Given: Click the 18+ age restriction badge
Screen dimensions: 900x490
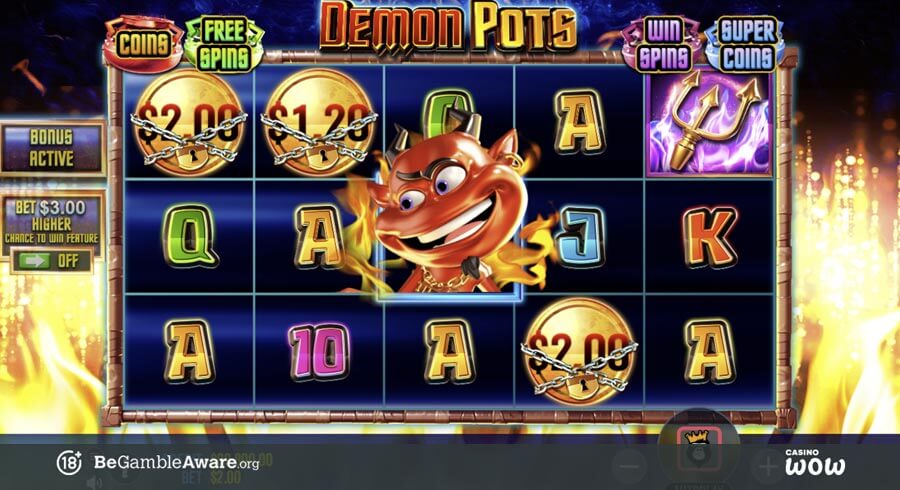Looking at the screenshot, I should coord(68,462).
